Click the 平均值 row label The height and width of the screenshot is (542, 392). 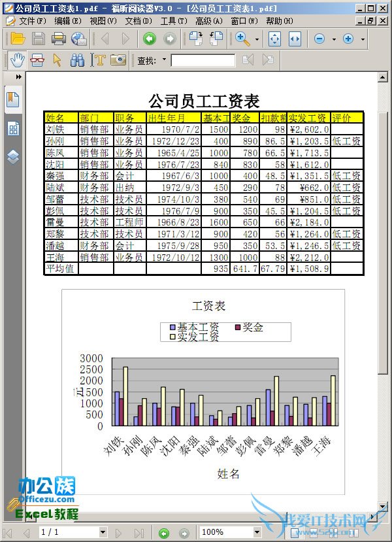(x=61, y=269)
